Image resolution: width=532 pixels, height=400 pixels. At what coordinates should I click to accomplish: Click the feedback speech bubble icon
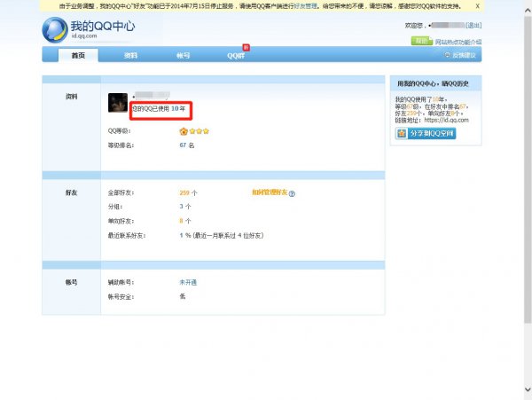click(x=448, y=55)
